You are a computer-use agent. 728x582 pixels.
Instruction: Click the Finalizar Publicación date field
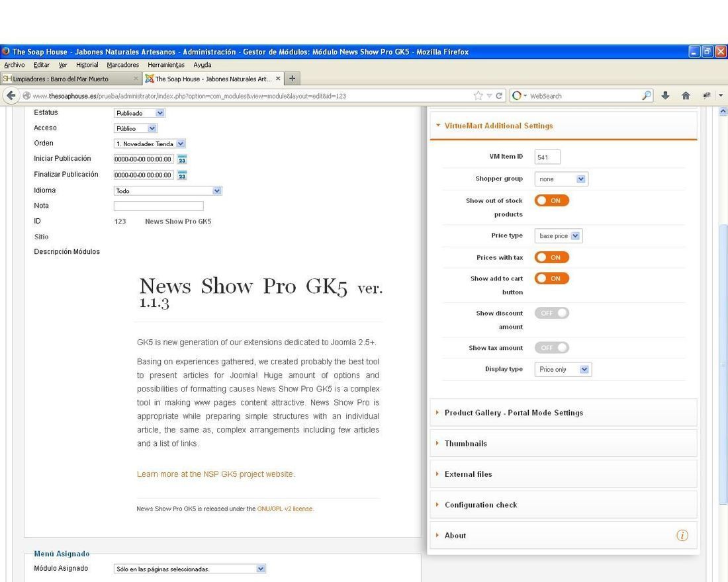pos(144,175)
